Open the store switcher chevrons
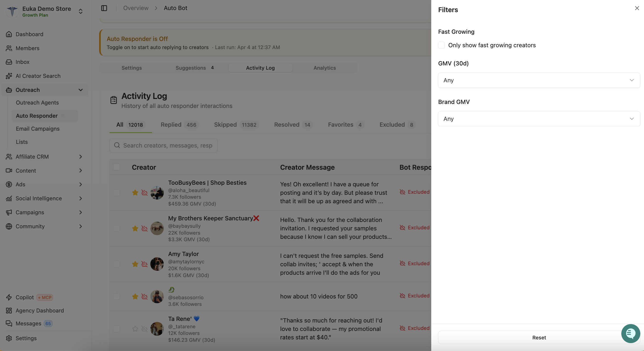Image resolution: width=644 pixels, height=351 pixels. [81, 12]
